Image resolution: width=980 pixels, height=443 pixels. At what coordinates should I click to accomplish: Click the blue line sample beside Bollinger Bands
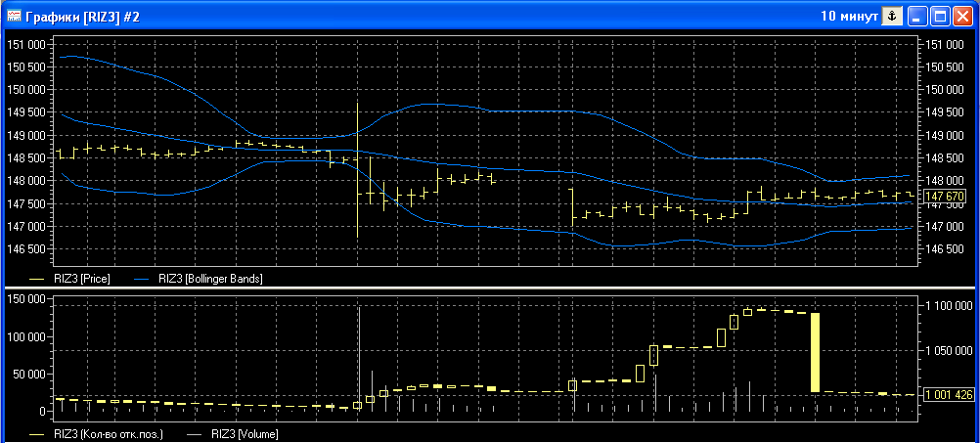(143, 279)
